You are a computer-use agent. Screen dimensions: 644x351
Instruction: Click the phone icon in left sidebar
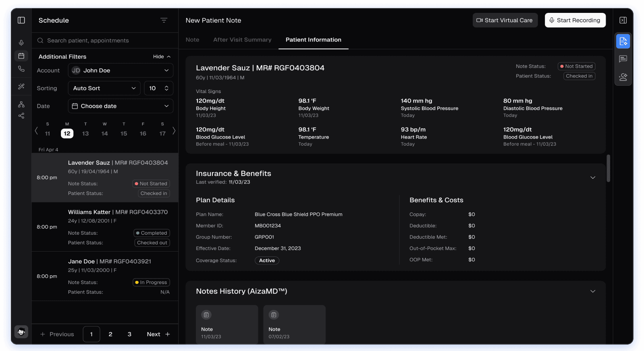[21, 69]
